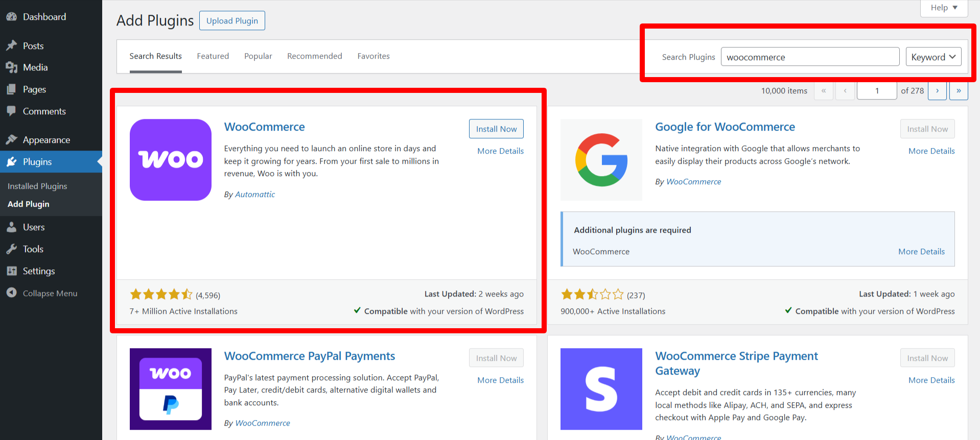
Task: Click the Tools wrench icon
Action: click(11, 249)
